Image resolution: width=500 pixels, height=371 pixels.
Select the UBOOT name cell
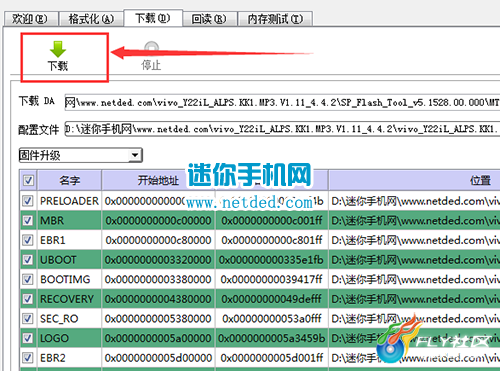click(x=69, y=260)
